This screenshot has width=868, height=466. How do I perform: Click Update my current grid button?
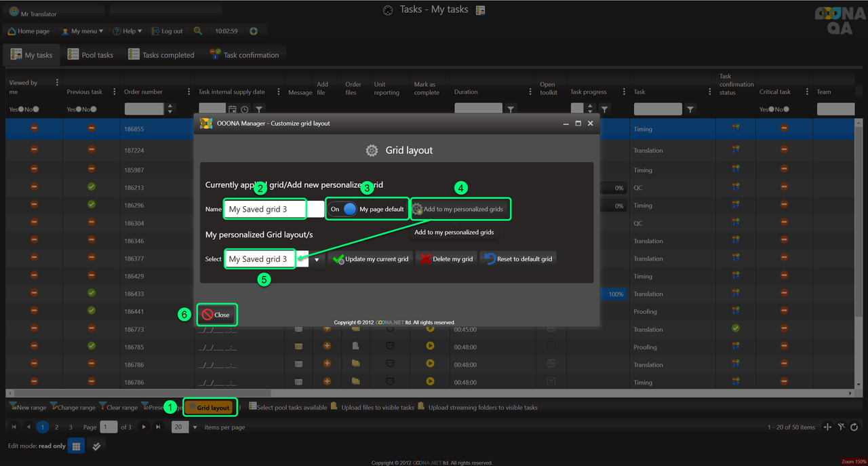click(x=370, y=259)
